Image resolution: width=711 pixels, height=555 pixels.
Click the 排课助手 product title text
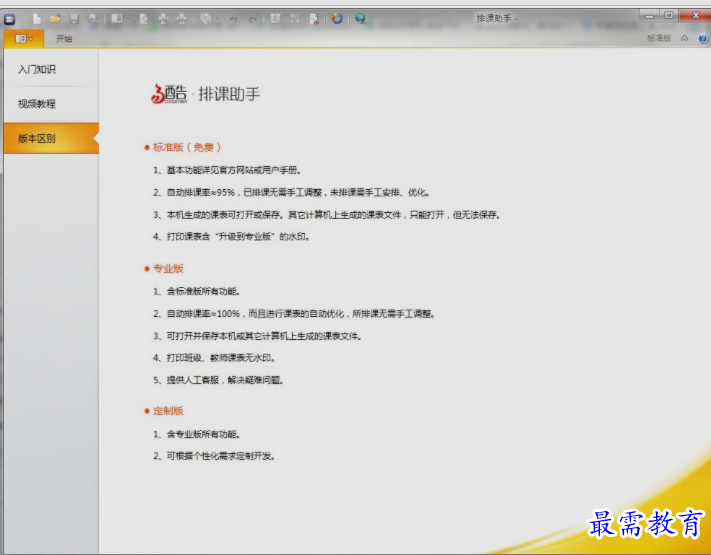pyautogui.click(x=229, y=94)
